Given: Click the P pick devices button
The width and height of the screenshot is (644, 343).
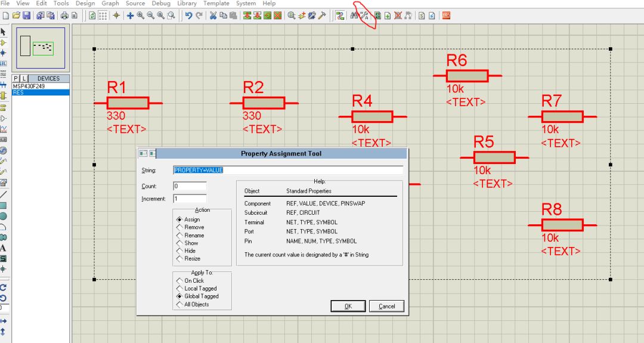Looking at the screenshot, I should [16, 78].
